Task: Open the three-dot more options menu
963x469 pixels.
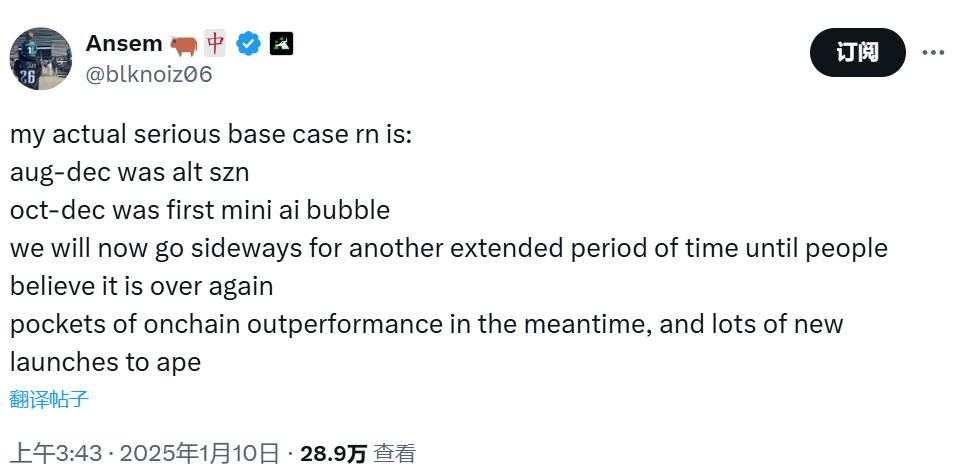Action: point(932,52)
